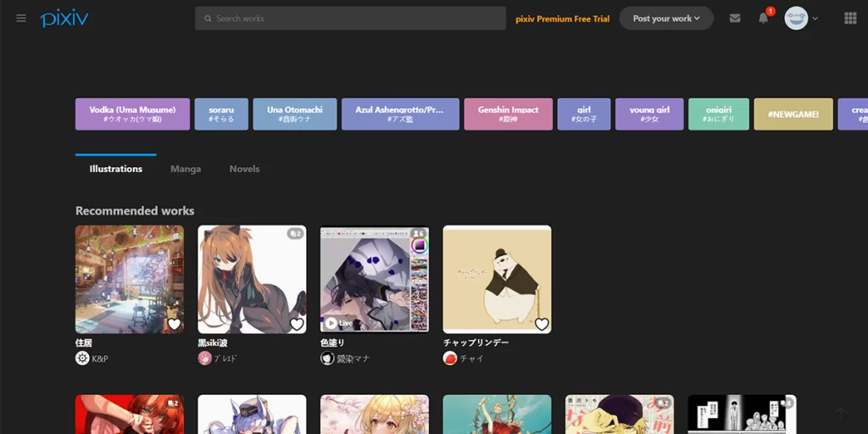Click the page count badge on 黒siki波
This screenshot has height=434, width=868.
(x=295, y=234)
